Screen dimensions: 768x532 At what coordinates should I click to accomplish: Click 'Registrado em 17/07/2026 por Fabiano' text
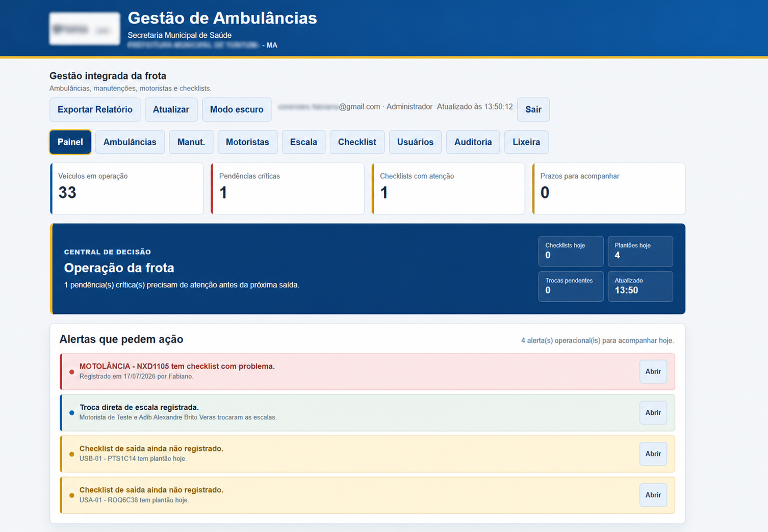(136, 377)
